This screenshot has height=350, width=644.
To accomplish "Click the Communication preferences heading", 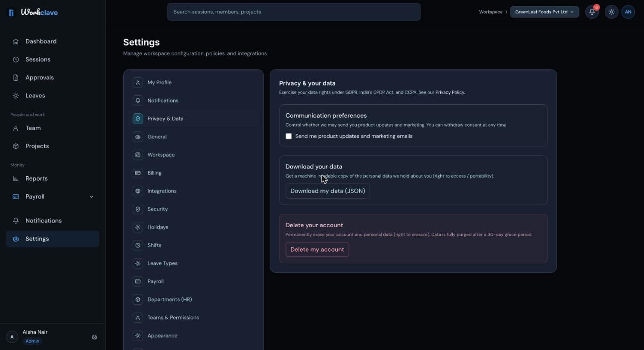I will point(326,116).
